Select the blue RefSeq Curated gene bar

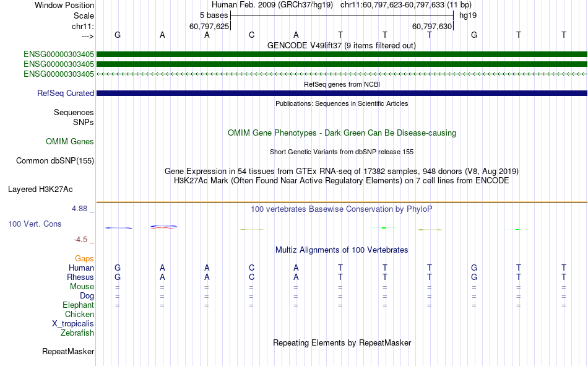(x=342, y=93)
